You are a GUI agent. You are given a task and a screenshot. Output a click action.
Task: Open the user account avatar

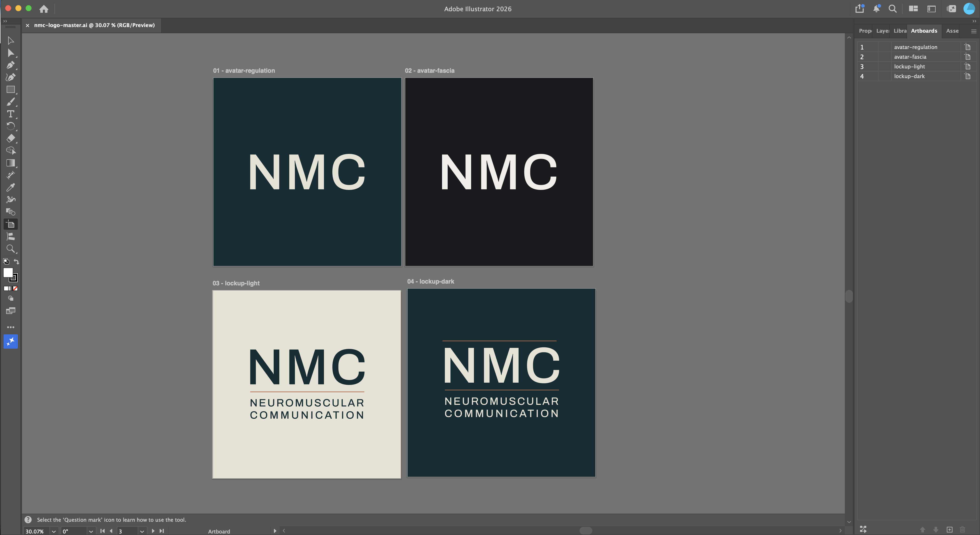tap(969, 9)
